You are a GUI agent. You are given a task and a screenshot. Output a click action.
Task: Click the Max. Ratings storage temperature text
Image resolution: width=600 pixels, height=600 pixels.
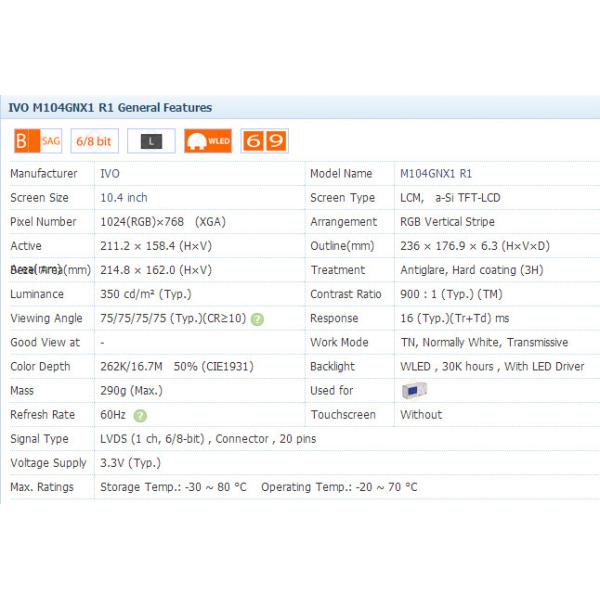[x=174, y=487]
